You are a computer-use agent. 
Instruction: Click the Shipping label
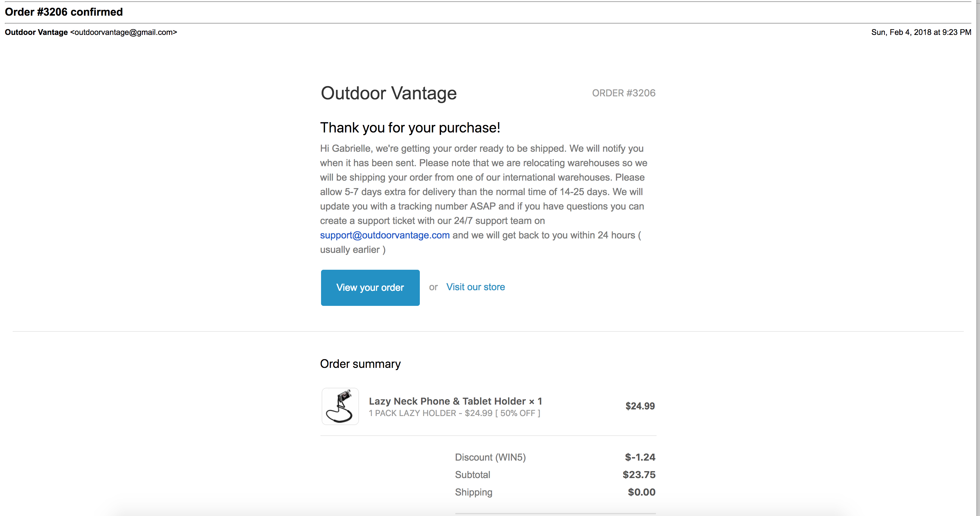point(474,493)
